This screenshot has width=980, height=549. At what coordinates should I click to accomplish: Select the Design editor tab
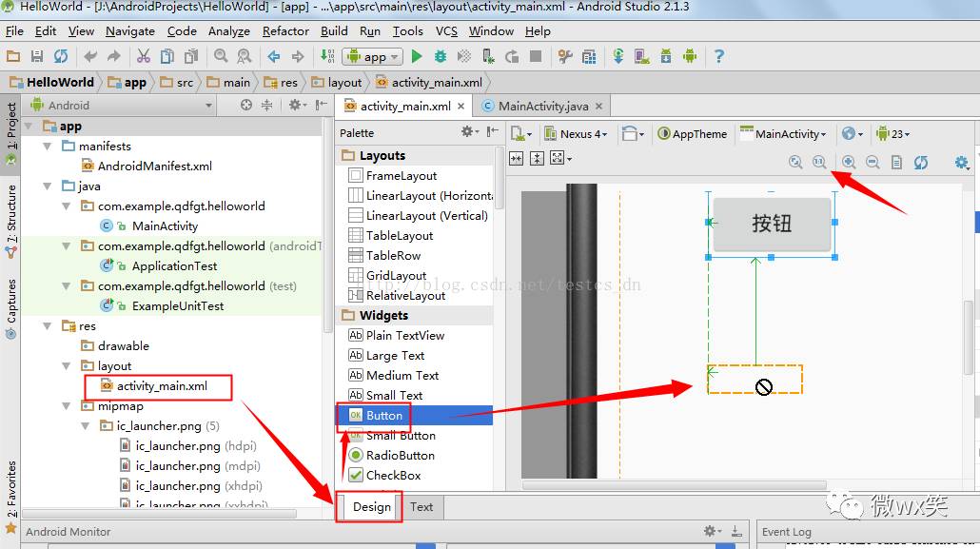pos(371,506)
